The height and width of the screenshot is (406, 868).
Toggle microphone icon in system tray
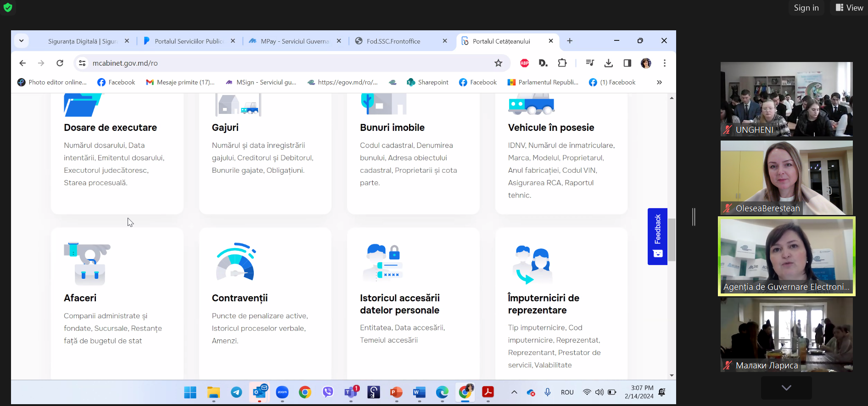pos(547,392)
